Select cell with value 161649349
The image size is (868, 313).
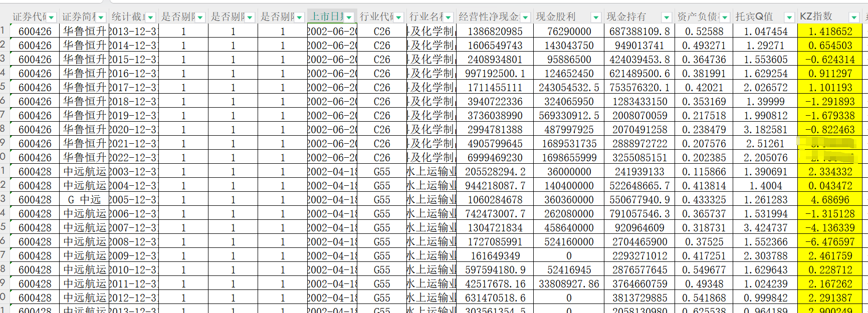(x=495, y=255)
